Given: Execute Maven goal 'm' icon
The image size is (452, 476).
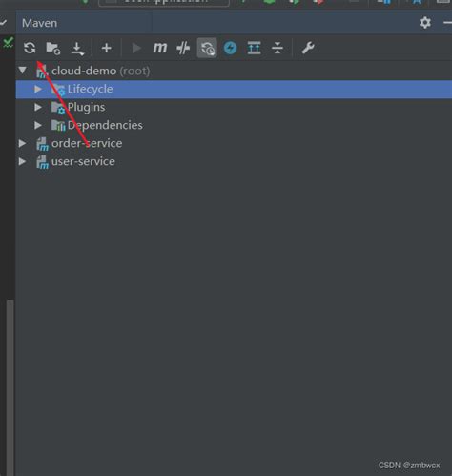Looking at the screenshot, I should pos(159,48).
